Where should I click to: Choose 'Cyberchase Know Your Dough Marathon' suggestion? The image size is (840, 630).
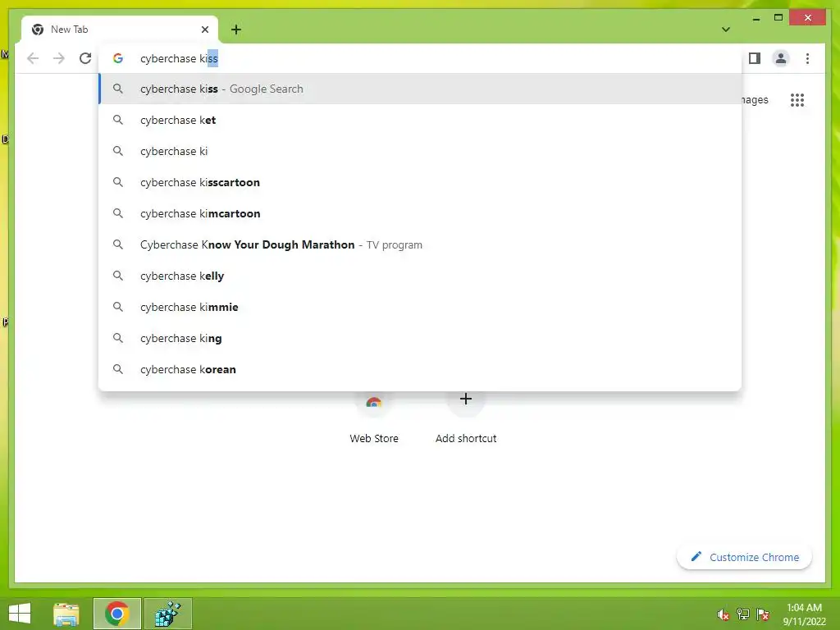click(x=421, y=244)
